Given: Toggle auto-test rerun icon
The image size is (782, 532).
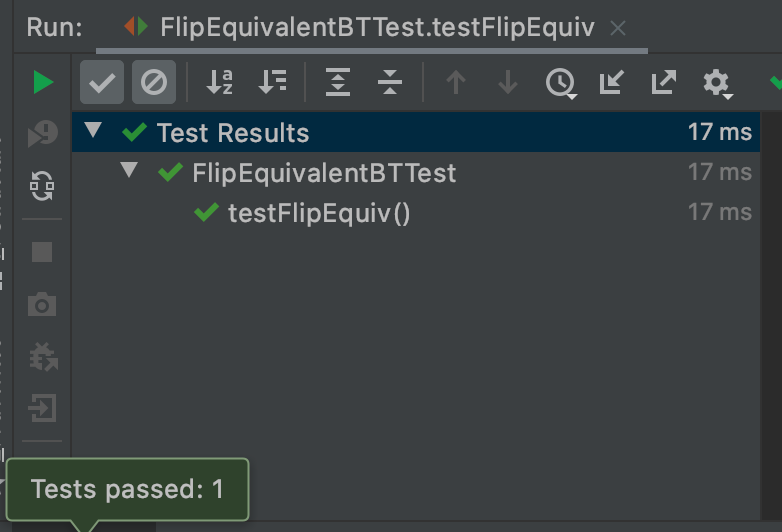Looking at the screenshot, I should (43, 186).
